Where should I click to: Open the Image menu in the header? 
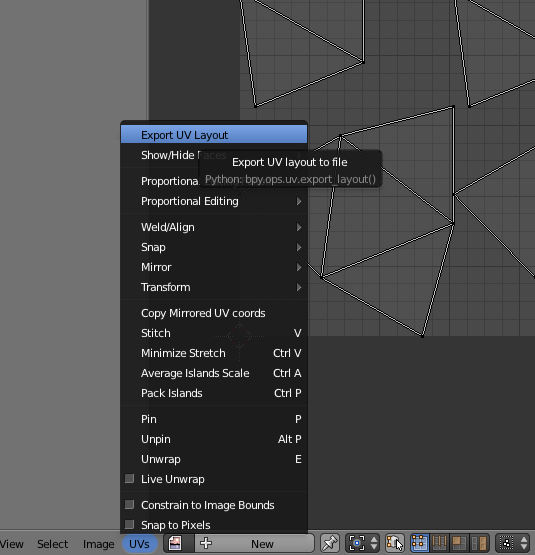click(98, 544)
